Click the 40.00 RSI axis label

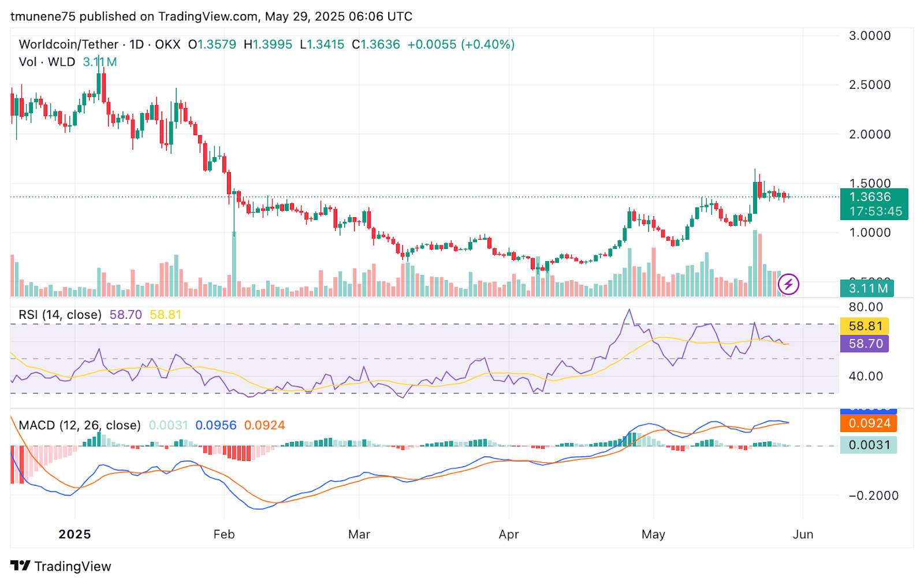pyautogui.click(x=866, y=377)
